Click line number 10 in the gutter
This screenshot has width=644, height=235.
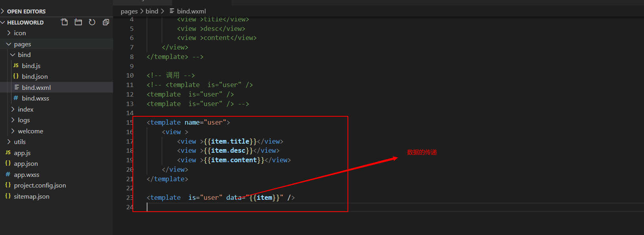click(x=130, y=75)
